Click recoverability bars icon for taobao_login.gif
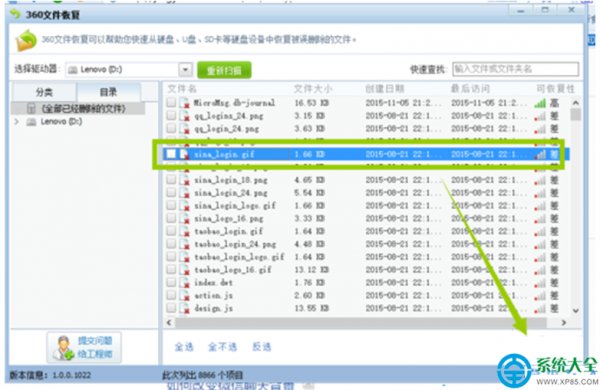The height and width of the screenshot is (390, 600). [x=540, y=231]
